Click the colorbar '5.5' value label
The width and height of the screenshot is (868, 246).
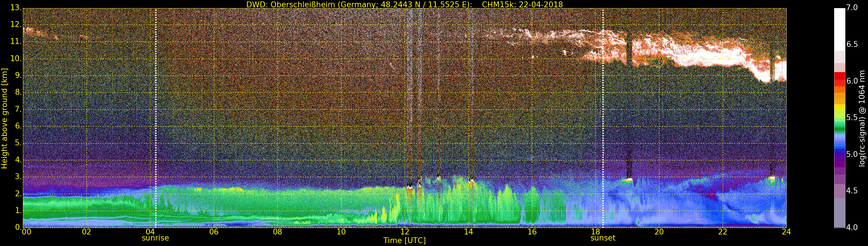pos(852,117)
